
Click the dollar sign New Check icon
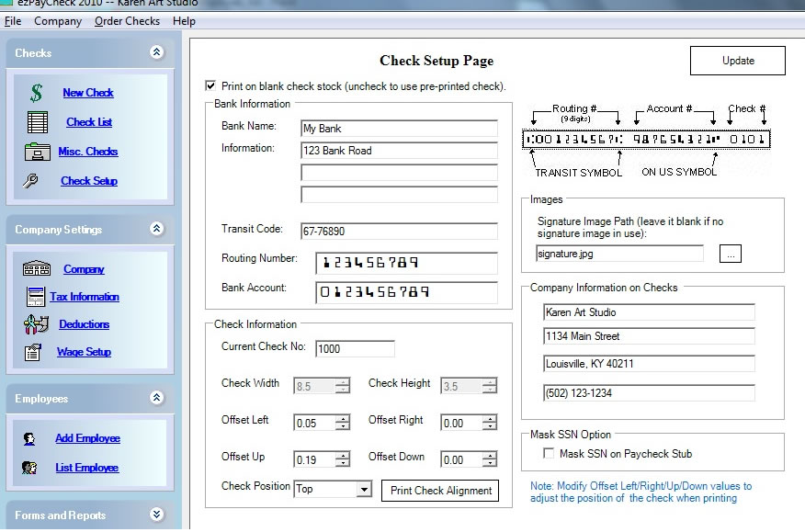[x=36, y=93]
